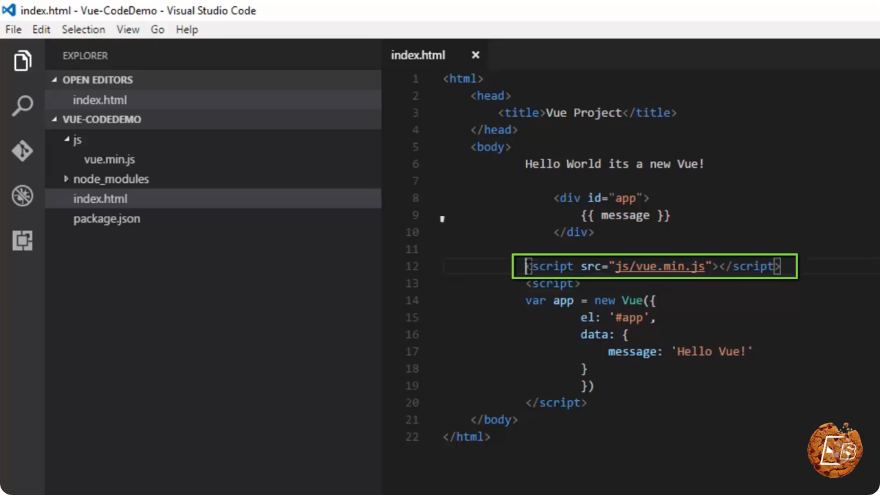Select the index.html editor tab

click(x=418, y=55)
